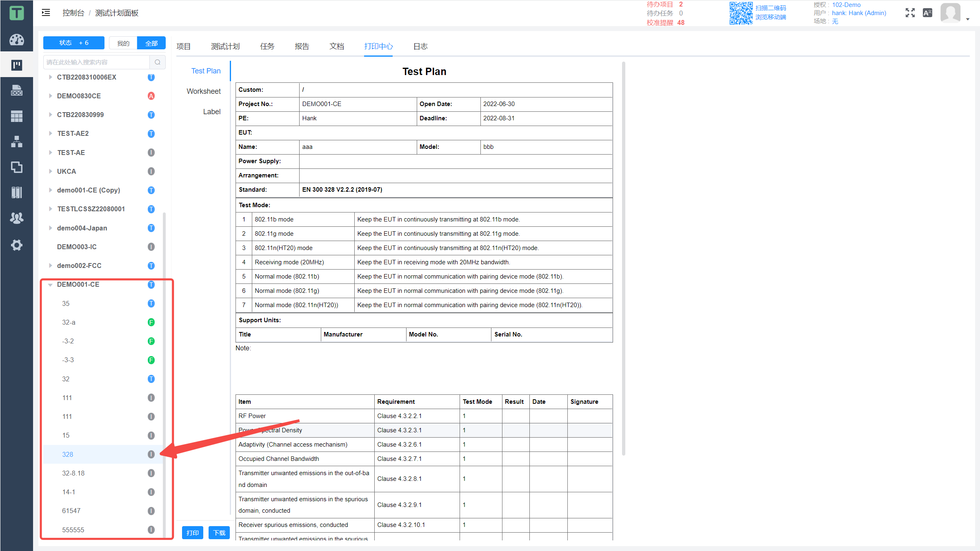Open the user avatar menu
The height and width of the screenshot is (551, 980).
[950, 13]
